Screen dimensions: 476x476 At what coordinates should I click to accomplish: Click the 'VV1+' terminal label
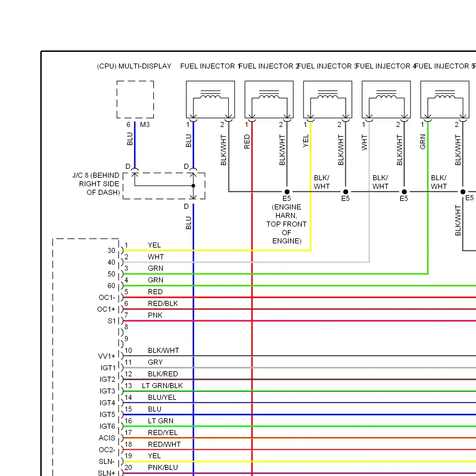[107, 356]
